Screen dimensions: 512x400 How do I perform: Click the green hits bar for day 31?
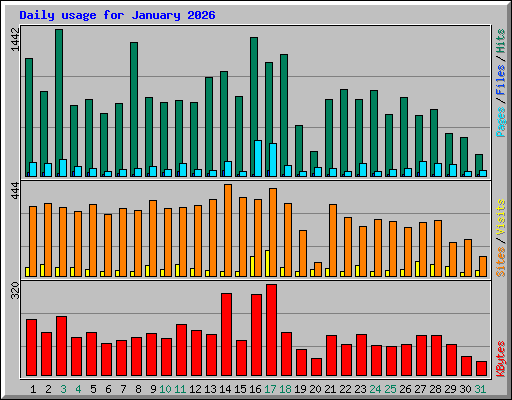coord(479,163)
